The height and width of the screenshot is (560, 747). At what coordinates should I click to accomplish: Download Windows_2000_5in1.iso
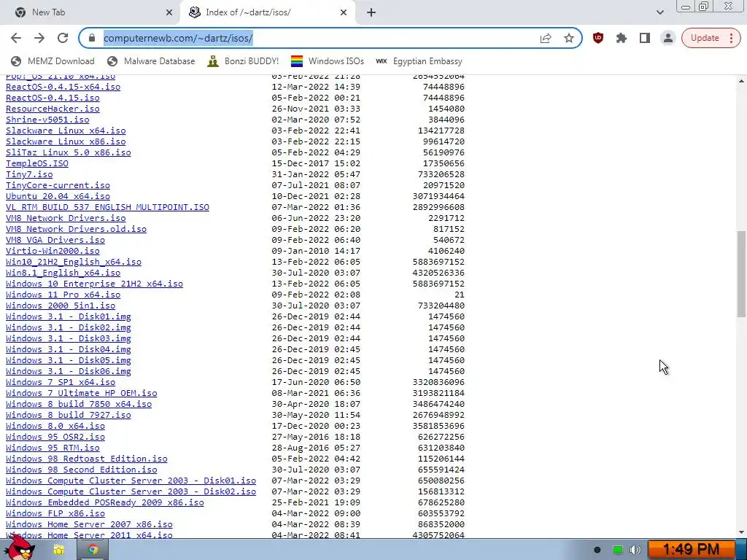click(61, 306)
